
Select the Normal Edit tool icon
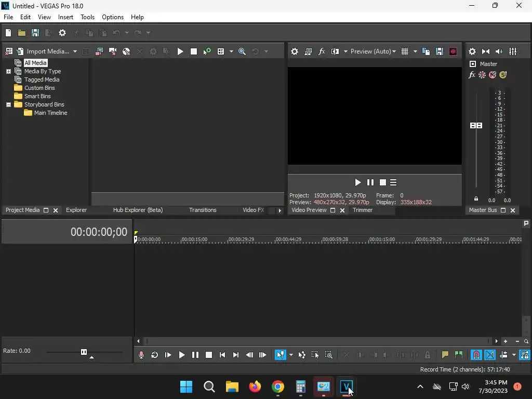click(280, 355)
